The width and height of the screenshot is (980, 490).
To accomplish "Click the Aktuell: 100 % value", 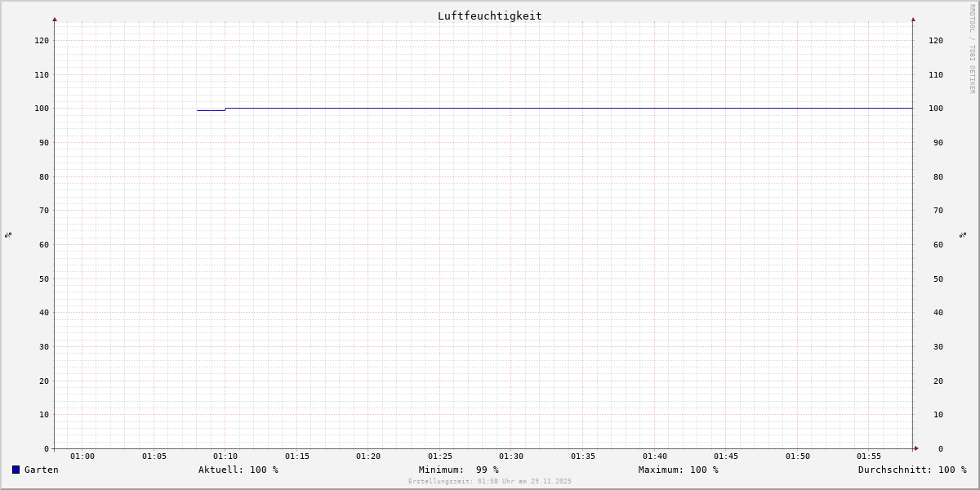I will (x=238, y=470).
